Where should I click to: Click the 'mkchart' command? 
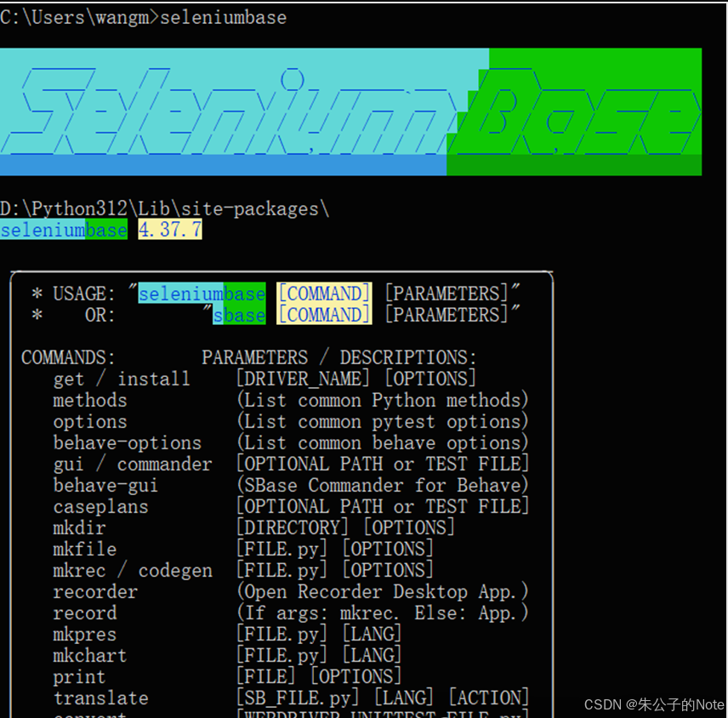coord(90,656)
